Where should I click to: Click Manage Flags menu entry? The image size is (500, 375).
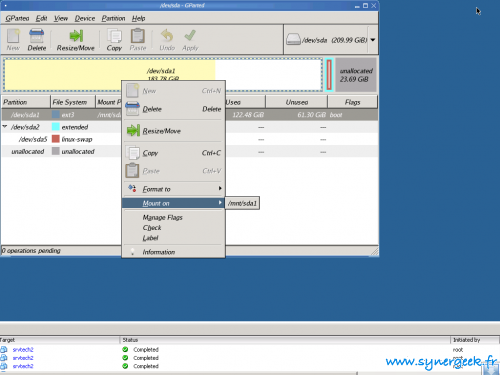pyautogui.click(x=163, y=217)
